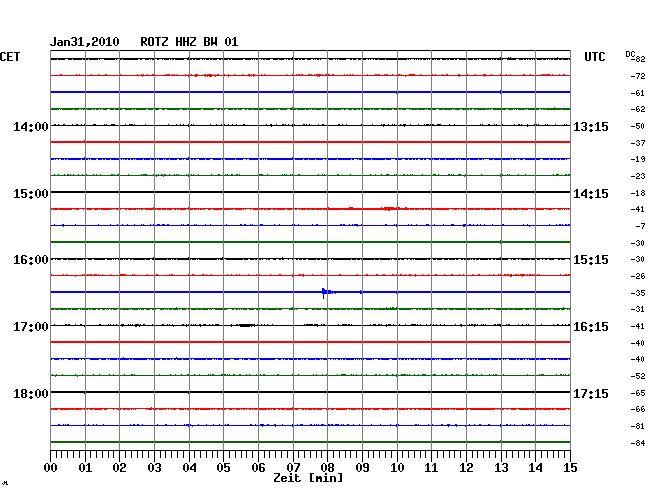This screenshot has width=650, height=494.
Task: Click the 18:00 CET time label
Action: (31, 393)
